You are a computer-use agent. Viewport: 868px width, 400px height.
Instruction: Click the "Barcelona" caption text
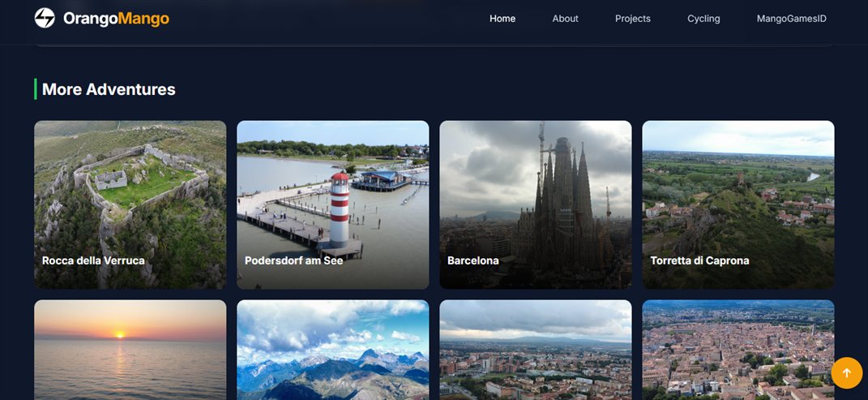click(x=473, y=260)
